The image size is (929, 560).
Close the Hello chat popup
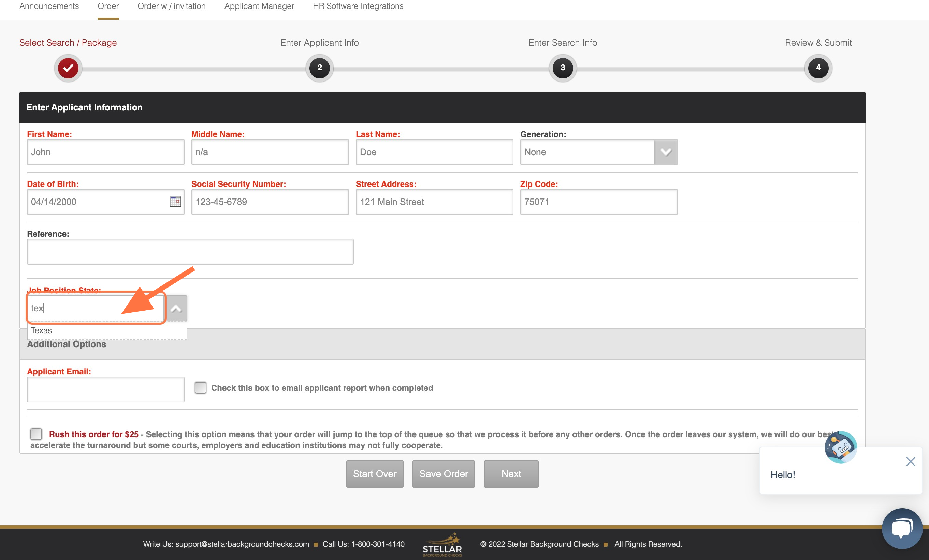pyautogui.click(x=910, y=462)
